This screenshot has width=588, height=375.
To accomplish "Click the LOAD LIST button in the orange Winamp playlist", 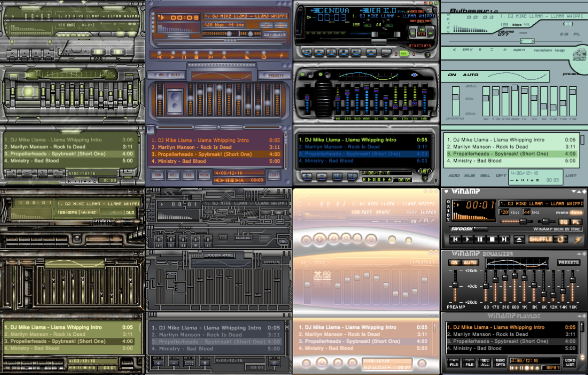I will 570,362.
